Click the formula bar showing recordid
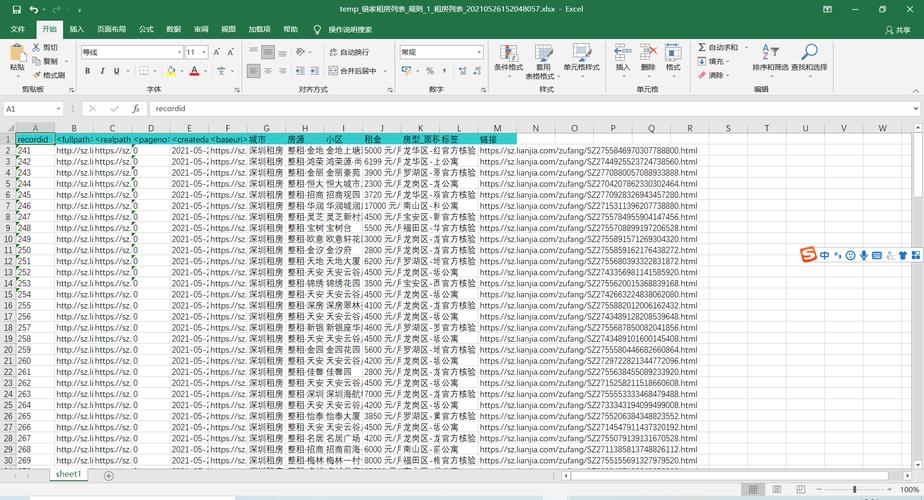 point(500,108)
